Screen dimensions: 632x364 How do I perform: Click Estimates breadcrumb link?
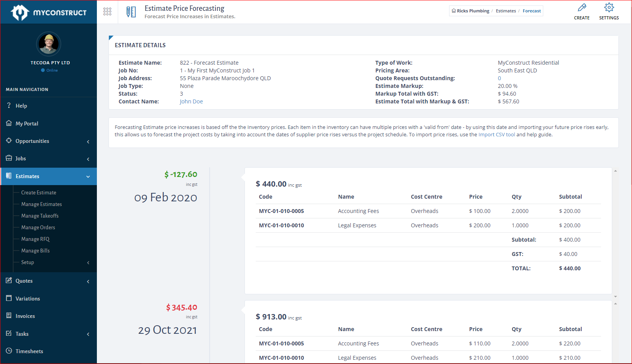[x=506, y=11]
